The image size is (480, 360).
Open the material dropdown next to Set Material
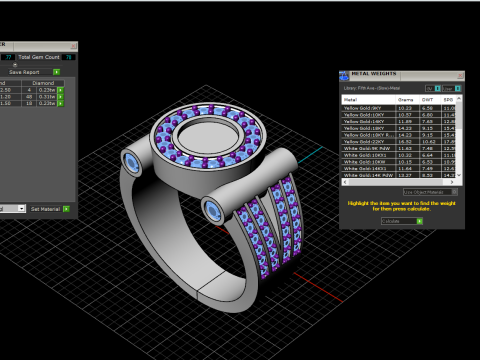pyautogui.click(x=21, y=209)
